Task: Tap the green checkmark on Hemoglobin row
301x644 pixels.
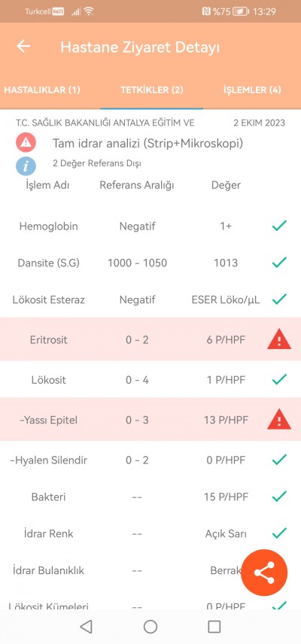Action: (x=279, y=226)
